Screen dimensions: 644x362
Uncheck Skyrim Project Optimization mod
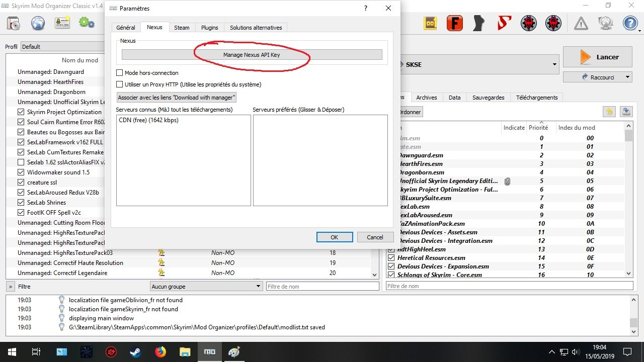point(21,112)
